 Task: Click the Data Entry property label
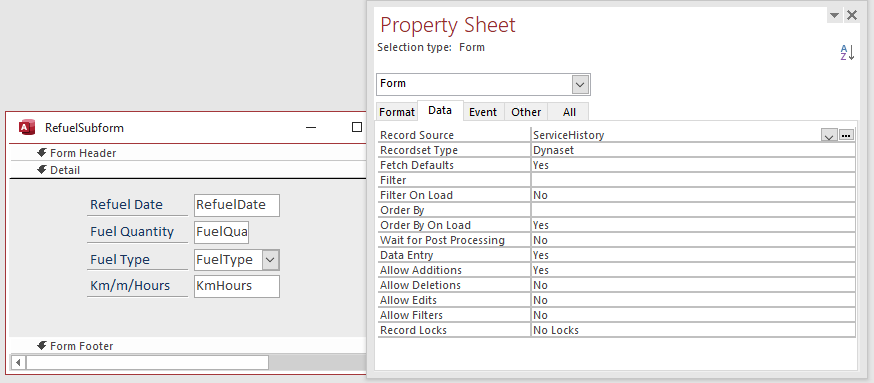(406, 255)
